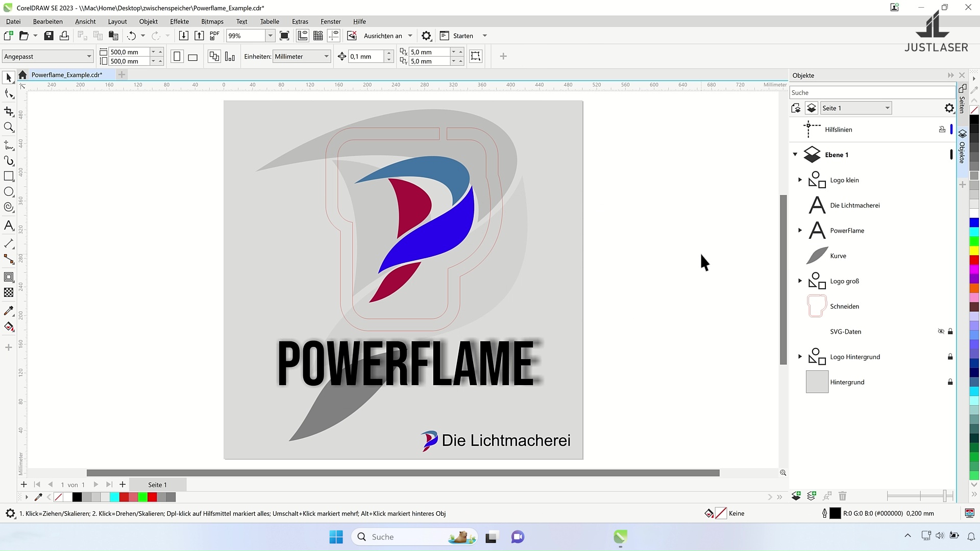Select the Zoom tool in toolbox
The image size is (980, 551).
click(9, 127)
